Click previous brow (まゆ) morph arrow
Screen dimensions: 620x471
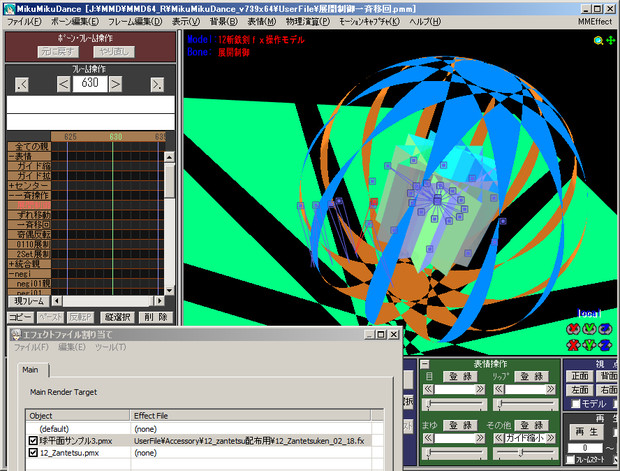click(x=428, y=438)
